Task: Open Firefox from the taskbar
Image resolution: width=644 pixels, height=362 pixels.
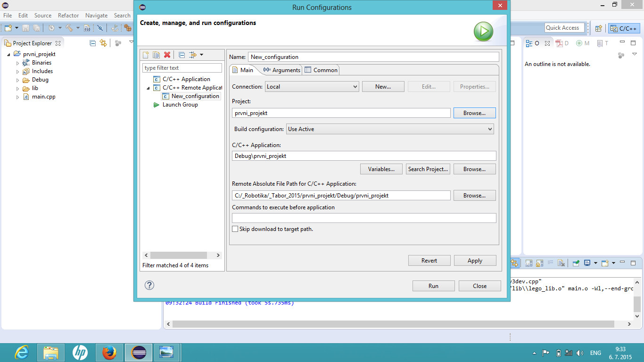Action: pyautogui.click(x=109, y=353)
